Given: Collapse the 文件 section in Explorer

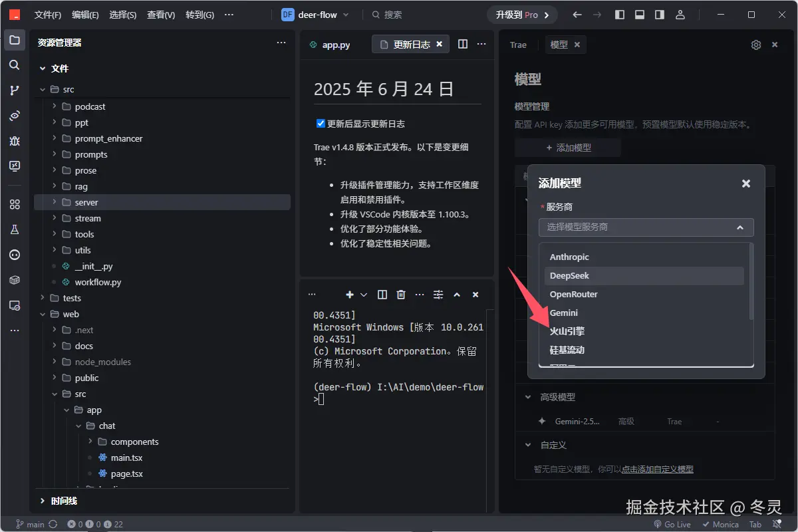Looking at the screenshot, I should coord(43,68).
